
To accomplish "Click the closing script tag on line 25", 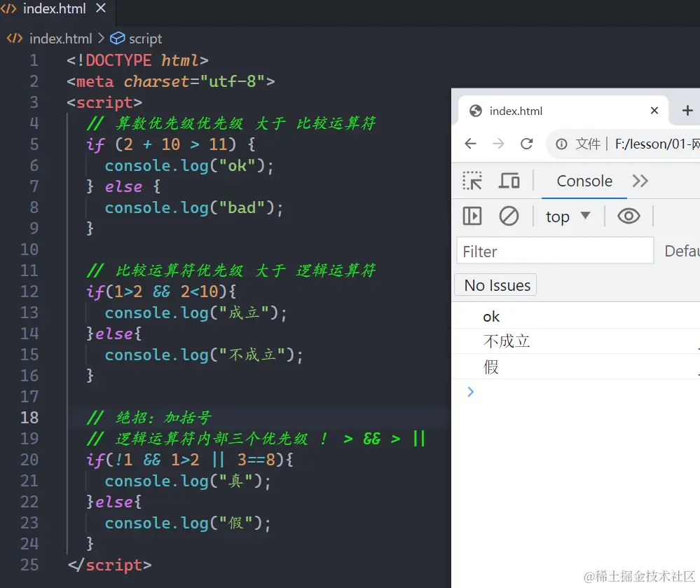I will point(109,565).
